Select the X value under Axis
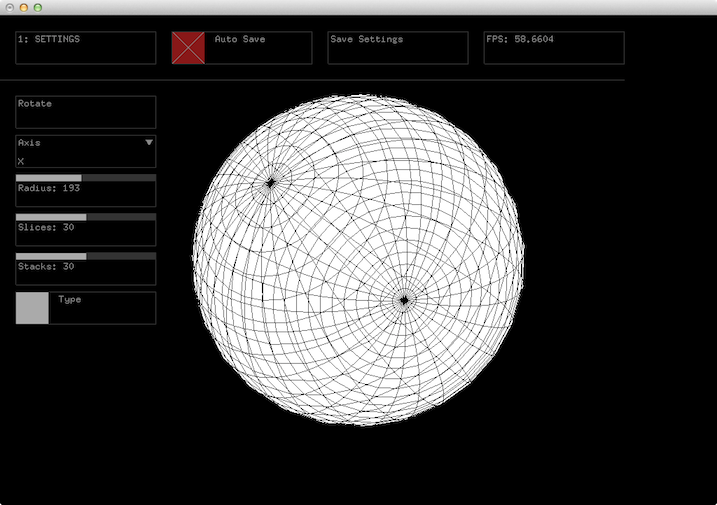 (x=21, y=160)
